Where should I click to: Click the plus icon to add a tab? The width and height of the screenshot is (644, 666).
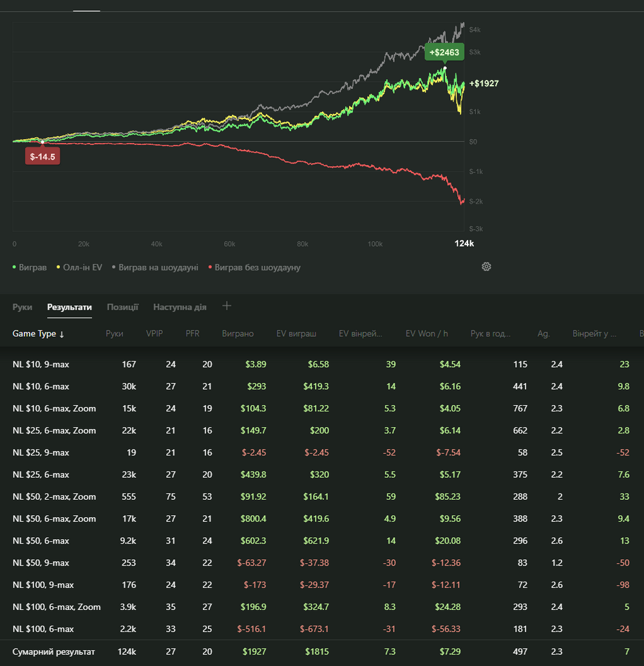pos(227,306)
